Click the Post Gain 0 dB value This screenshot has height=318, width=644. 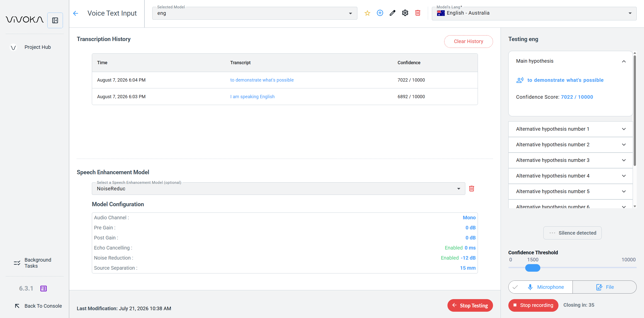(x=470, y=238)
